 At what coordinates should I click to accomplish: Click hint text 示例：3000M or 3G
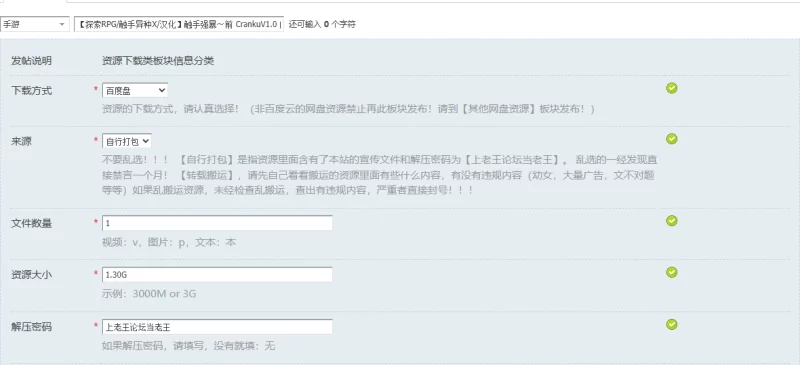click(149, 294)
